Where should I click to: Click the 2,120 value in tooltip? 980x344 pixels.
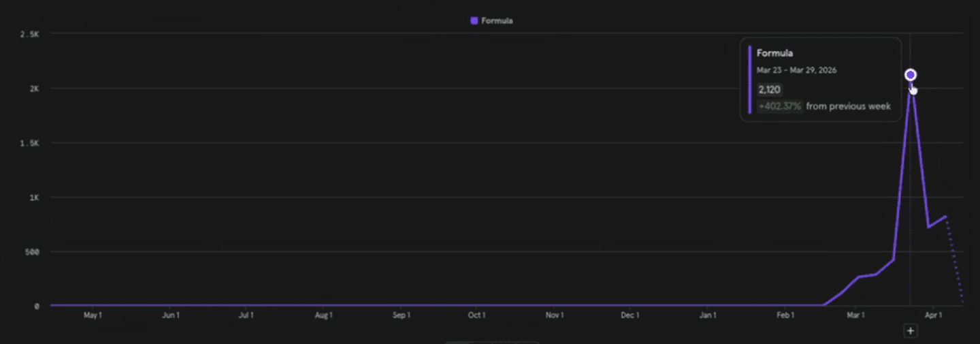pos(770,89)
